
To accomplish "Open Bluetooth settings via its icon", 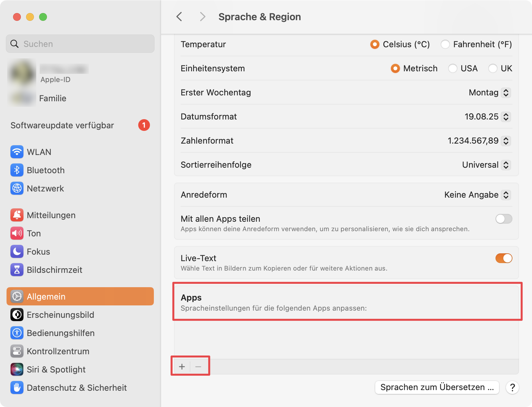I will click(x=17, y=170).
